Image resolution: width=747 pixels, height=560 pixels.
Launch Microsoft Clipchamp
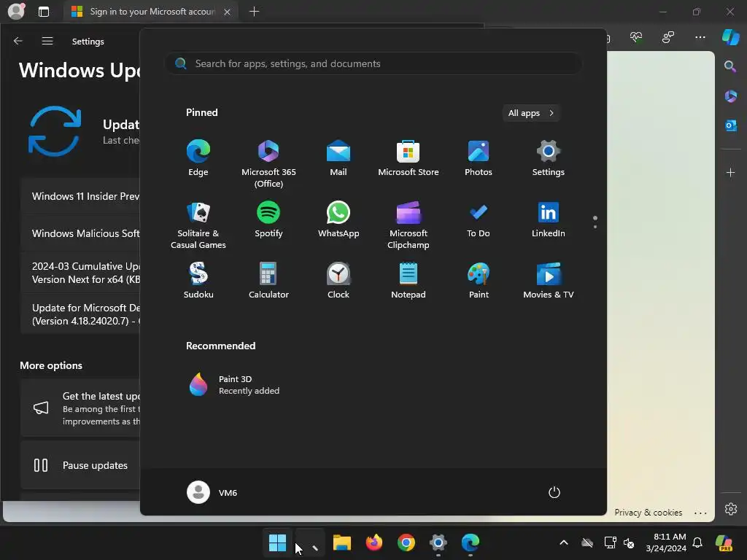point(409,225)
